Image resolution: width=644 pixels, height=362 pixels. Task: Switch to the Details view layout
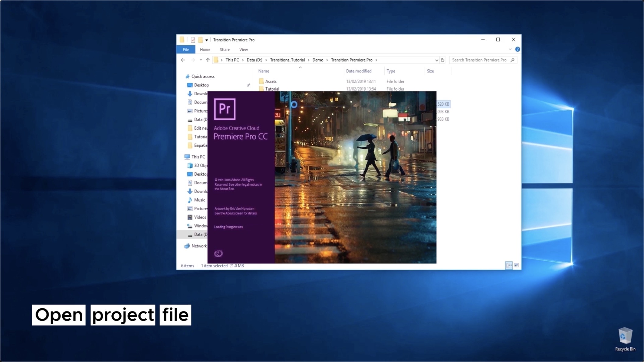pos(509,265)
